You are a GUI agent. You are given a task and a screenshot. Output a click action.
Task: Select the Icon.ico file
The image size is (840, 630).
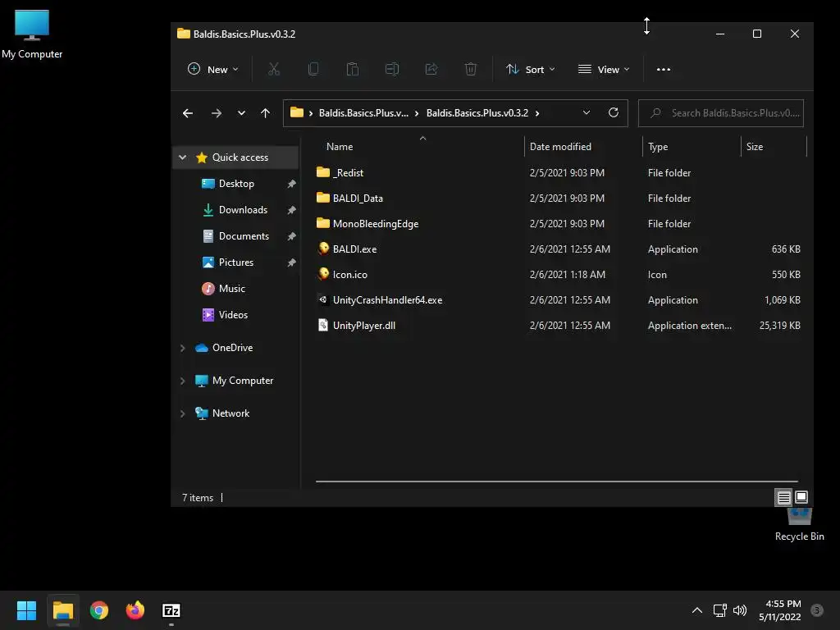[349, 274]
